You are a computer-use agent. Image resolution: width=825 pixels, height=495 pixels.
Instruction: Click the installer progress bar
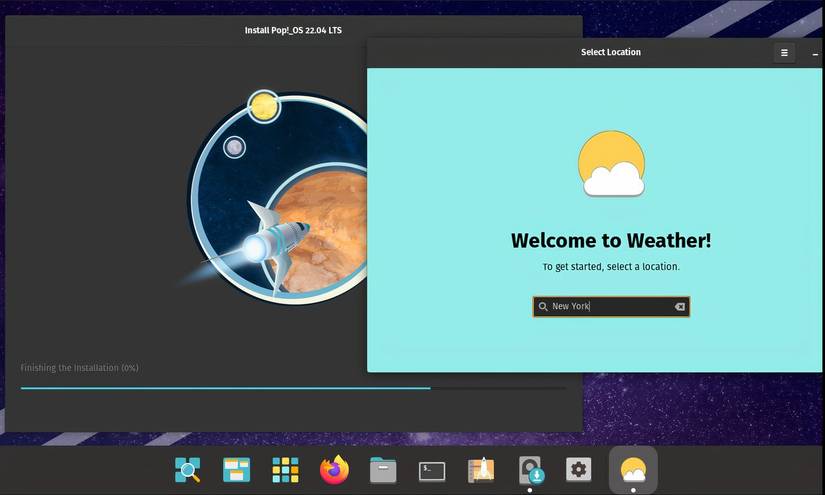(294, 388)
